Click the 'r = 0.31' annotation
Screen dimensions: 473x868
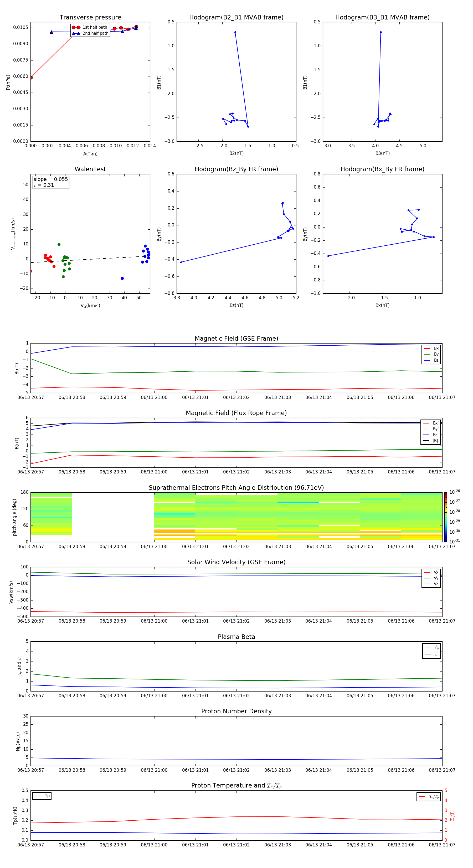[44, 185]
